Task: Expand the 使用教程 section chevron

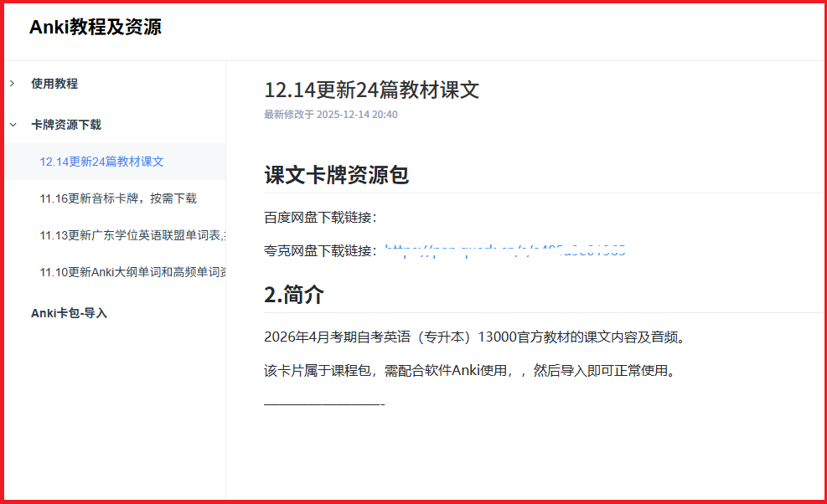Action: click(11, 83)
